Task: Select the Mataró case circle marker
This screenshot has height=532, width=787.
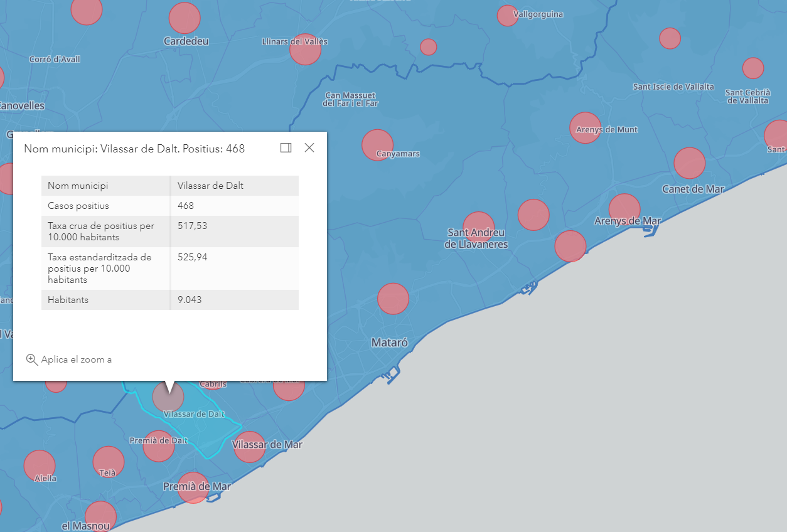Action: (x=393, y=299)
